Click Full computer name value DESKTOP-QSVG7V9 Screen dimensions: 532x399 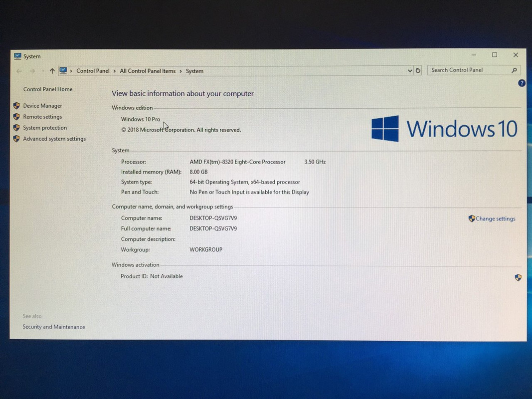pos(213,229)
